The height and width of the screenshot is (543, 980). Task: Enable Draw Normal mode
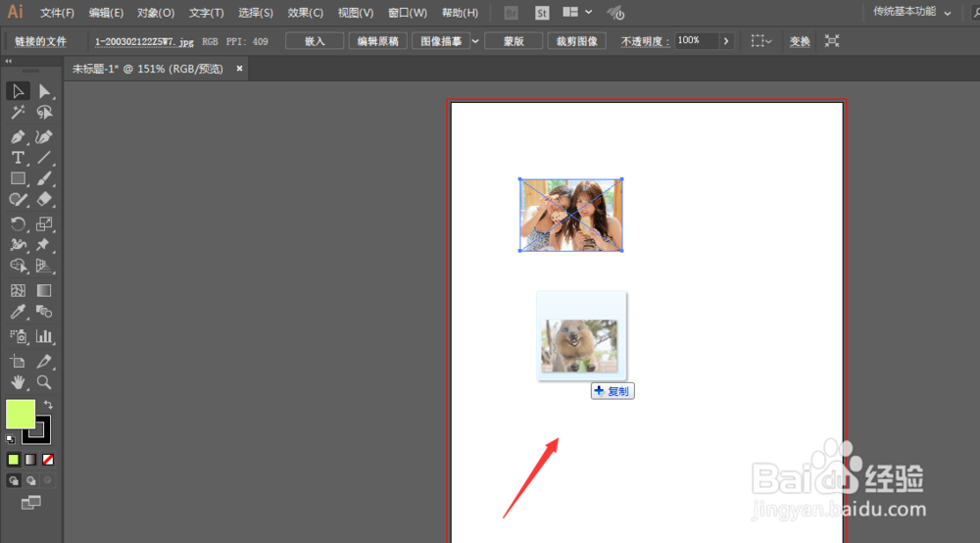[x=13, y=480]
